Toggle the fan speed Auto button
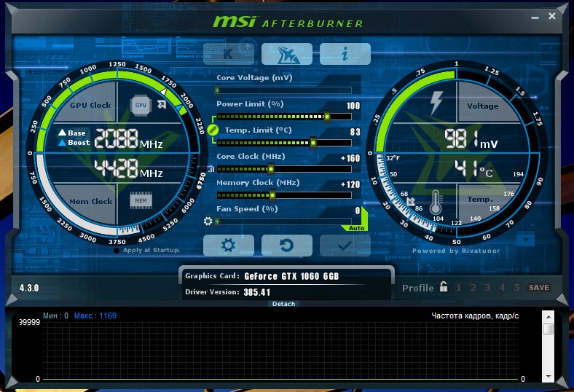This screenshot has height=392, width=574. (x=356, y=228)
